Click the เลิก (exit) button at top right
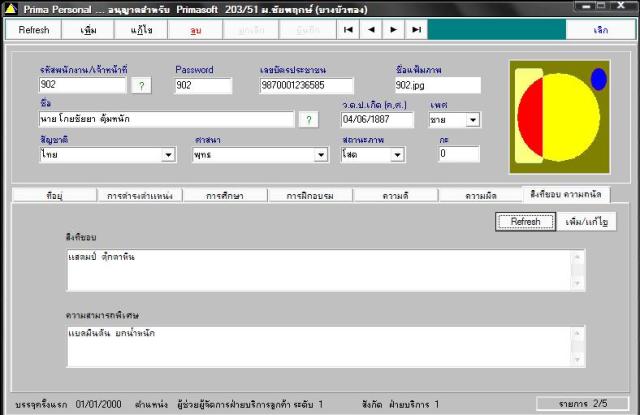This screenshot has height=415, width=640. pyautogui.click(x=600, y=30)
